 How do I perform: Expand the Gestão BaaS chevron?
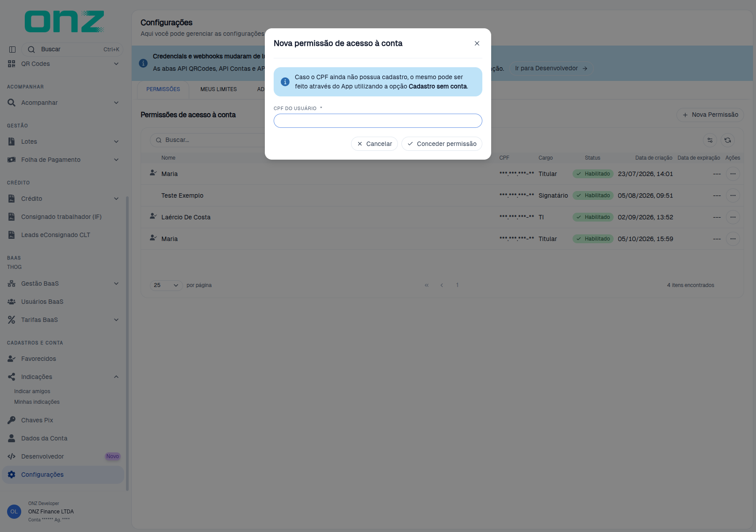[x=116, y=283]
